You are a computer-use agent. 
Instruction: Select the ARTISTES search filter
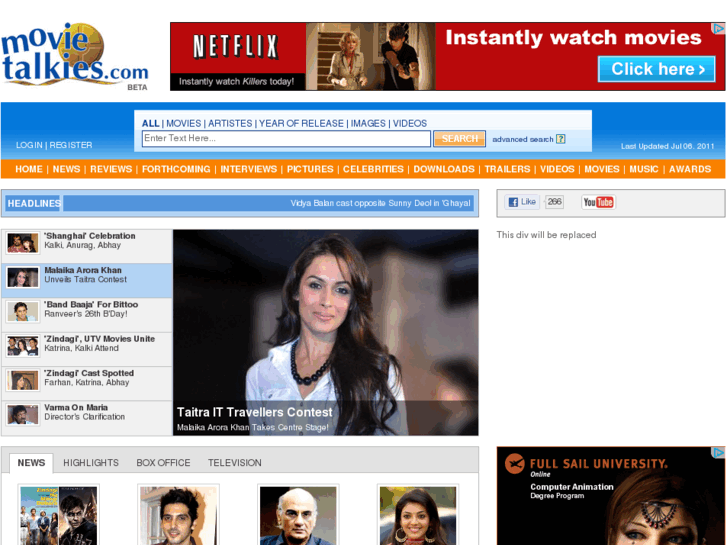(230, 123)
